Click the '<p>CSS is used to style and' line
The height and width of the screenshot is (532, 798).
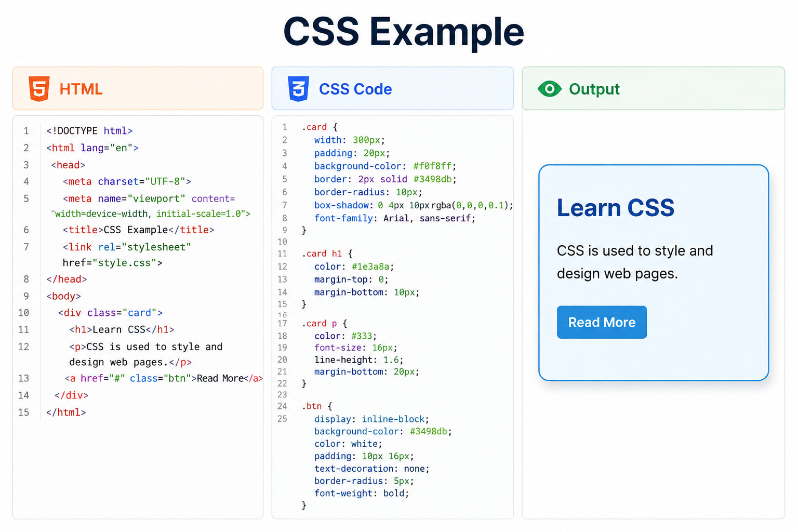click(x=146, y=347)
